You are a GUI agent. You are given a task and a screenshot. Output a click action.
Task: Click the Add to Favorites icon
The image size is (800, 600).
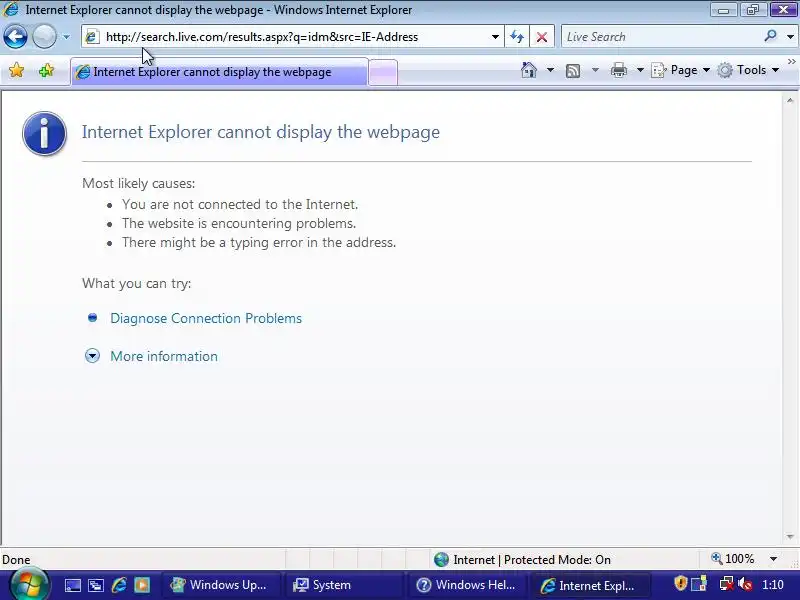coord(46,70)
